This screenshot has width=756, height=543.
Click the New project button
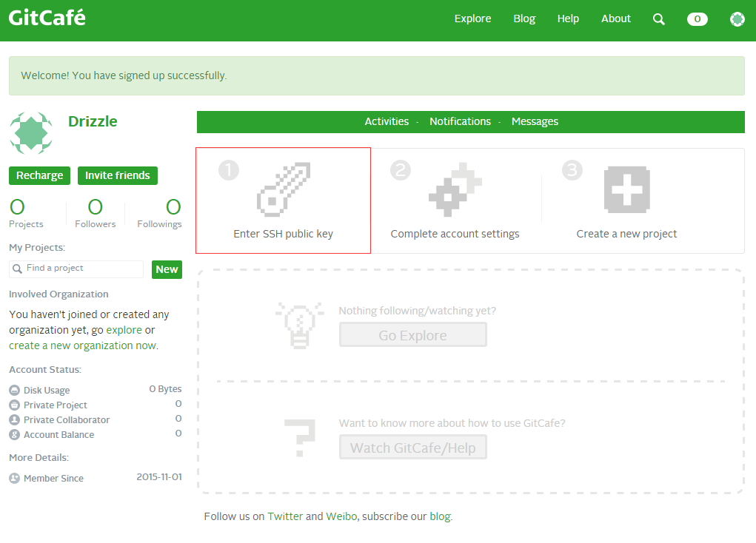[167, 269]
